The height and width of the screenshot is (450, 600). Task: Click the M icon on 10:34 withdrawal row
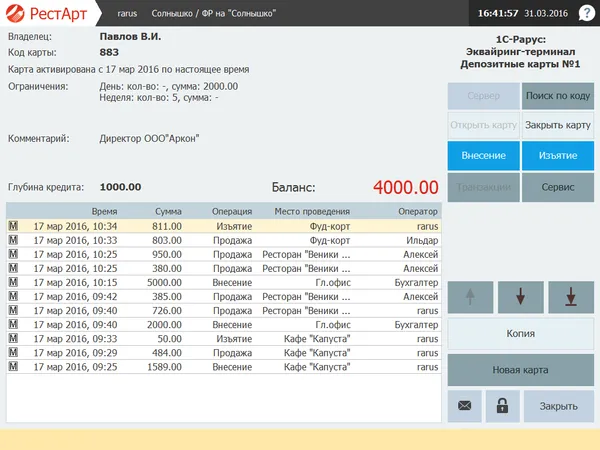(13, 227)
